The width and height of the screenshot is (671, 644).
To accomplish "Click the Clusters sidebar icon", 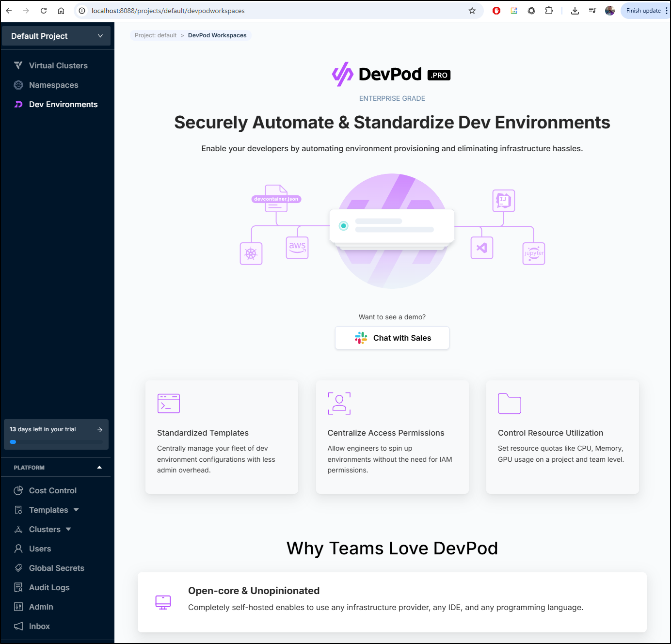I will point(18,529).
